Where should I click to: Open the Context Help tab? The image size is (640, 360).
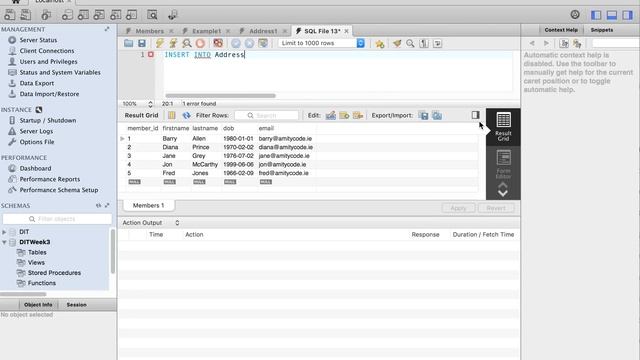tap(561, 30)
